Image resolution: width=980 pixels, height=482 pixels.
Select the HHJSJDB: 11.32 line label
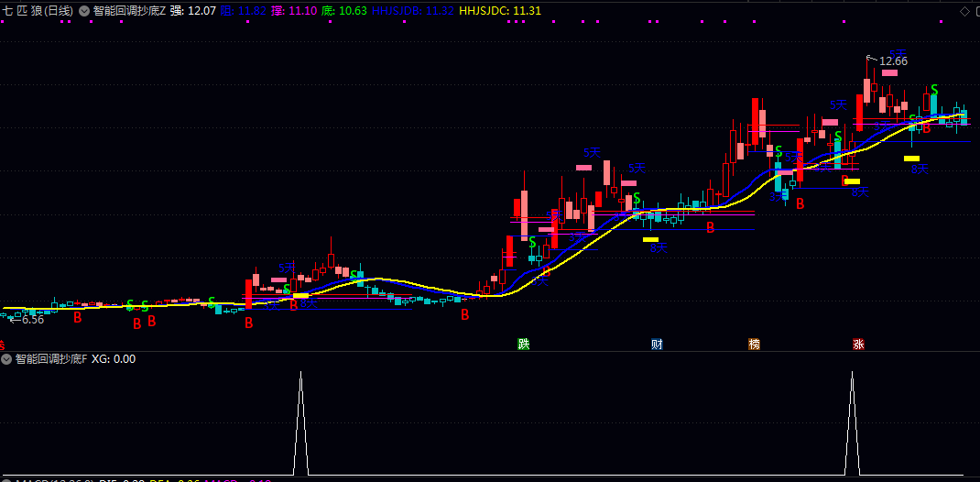point(412,11)
